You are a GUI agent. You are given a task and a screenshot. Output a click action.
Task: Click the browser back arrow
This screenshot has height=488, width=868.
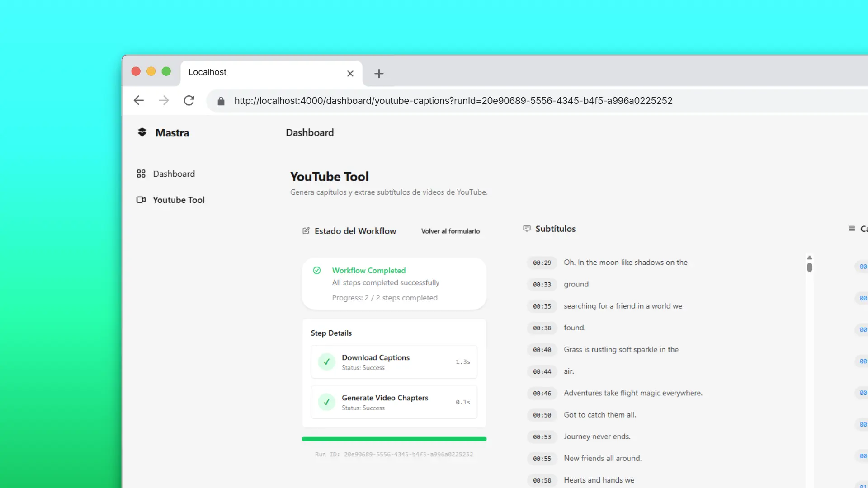138,100
